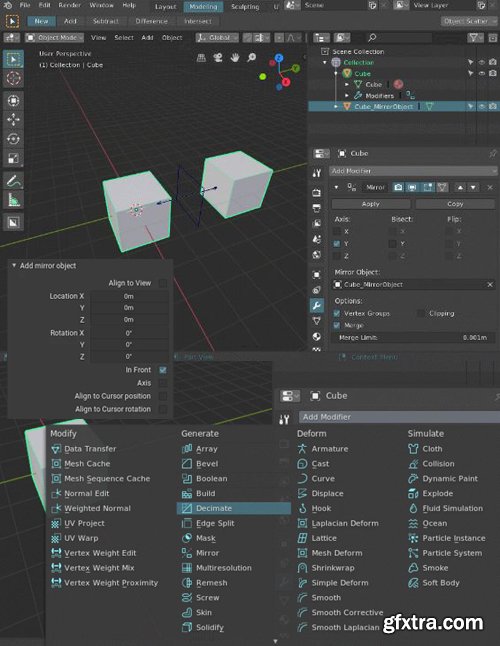Click the blue Z axis on navigation gizmo

(x=279, y=58)
